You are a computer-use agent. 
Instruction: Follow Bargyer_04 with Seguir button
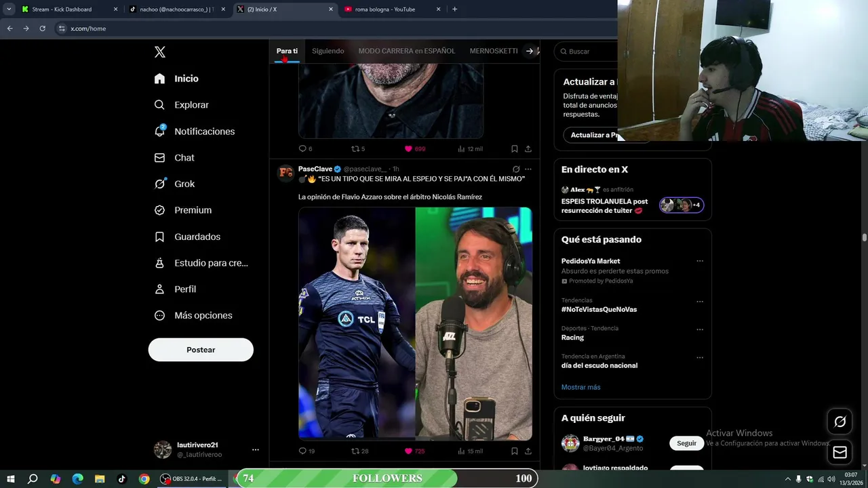pos(686,443)
